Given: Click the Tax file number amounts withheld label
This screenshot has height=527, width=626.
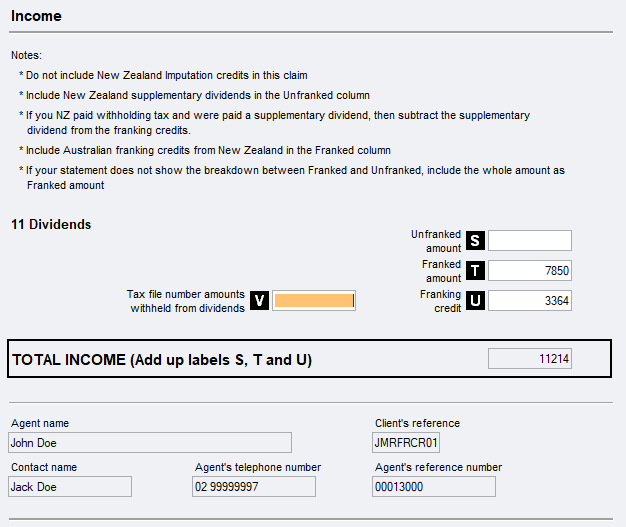Looking at the screenshot, I should pos(186,301).
